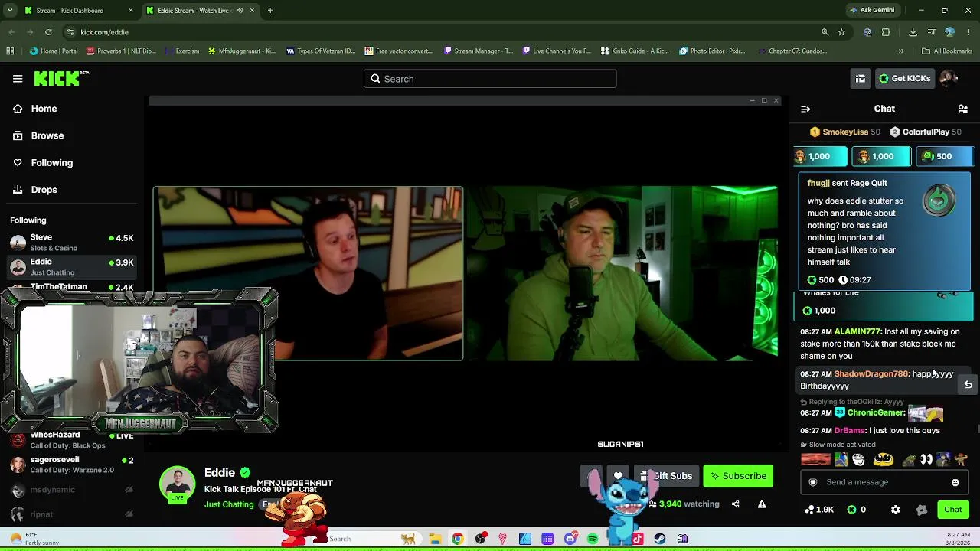Screen dimensions: 980x551
Task: Click the chat identity badge icon
Action: pyautogui.click(x=813, y=482)
